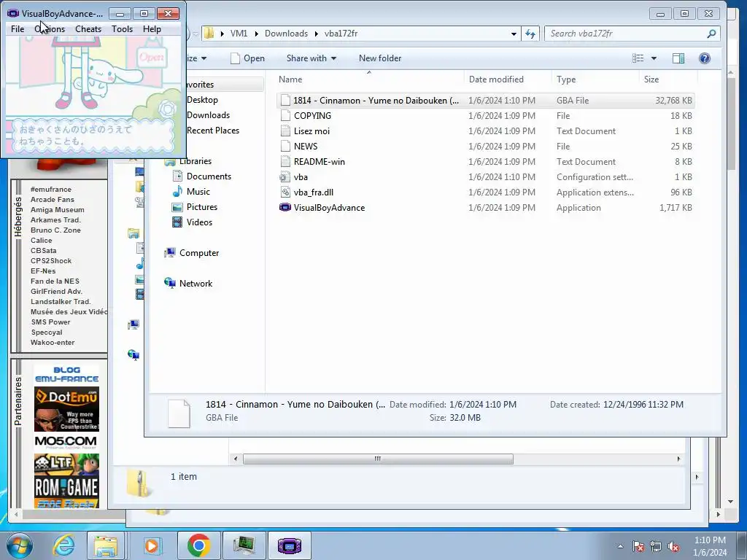
Task: Select Network in navigation pane
Action: coord(196,284)
